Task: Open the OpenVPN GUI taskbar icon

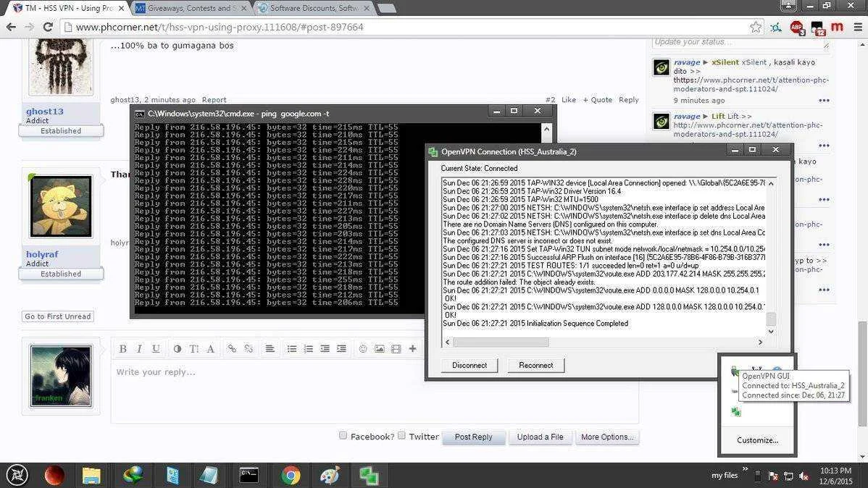Action: click(x=369, y=476)
